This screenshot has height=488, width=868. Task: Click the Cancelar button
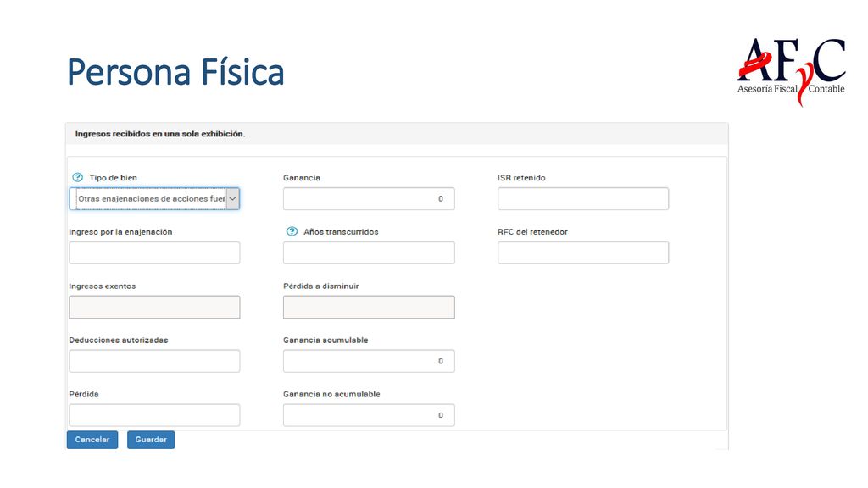point(92,440)
